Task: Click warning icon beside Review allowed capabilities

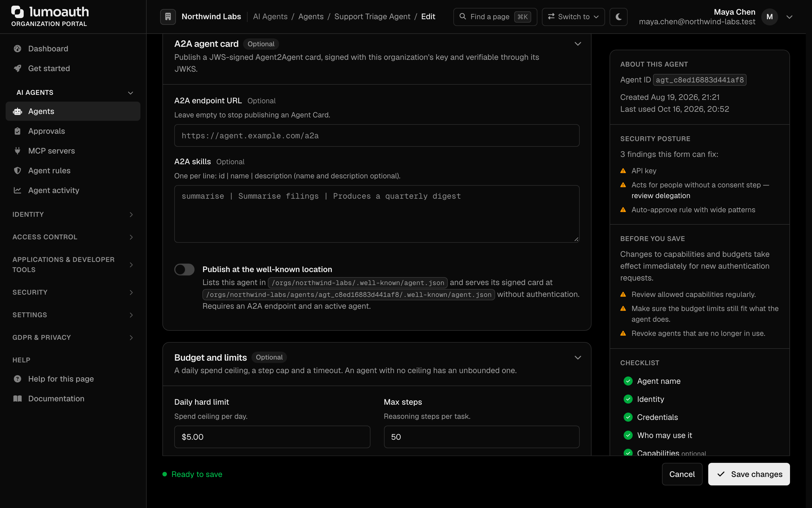Action: click(623, 294)
